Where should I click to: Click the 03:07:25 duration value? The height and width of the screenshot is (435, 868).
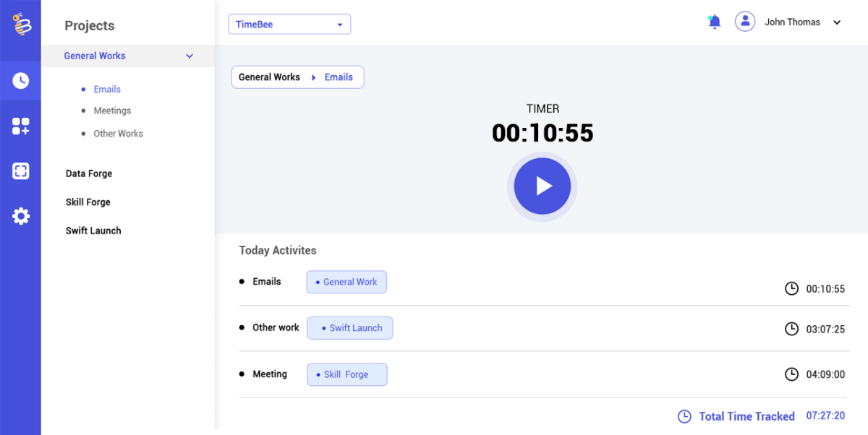[825, 329]
